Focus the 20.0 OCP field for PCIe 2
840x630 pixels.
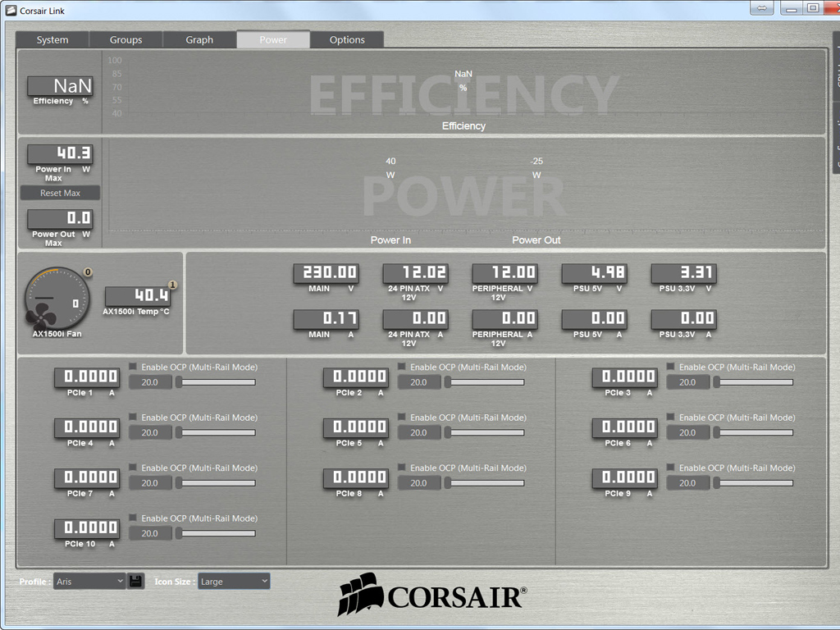(x=419, y=382)
